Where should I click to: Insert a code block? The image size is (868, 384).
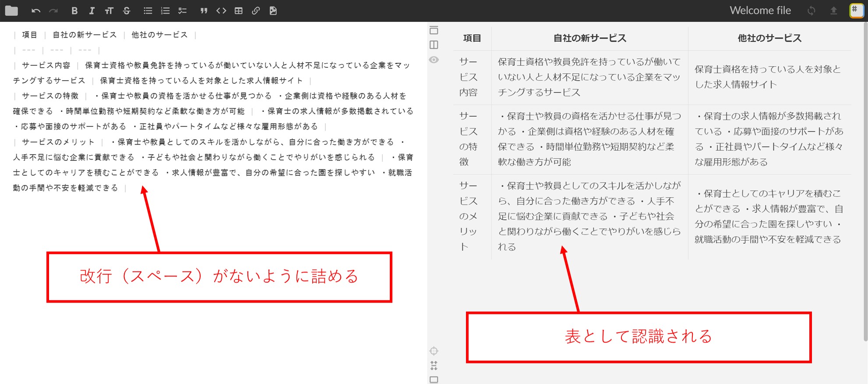(221, 11)
